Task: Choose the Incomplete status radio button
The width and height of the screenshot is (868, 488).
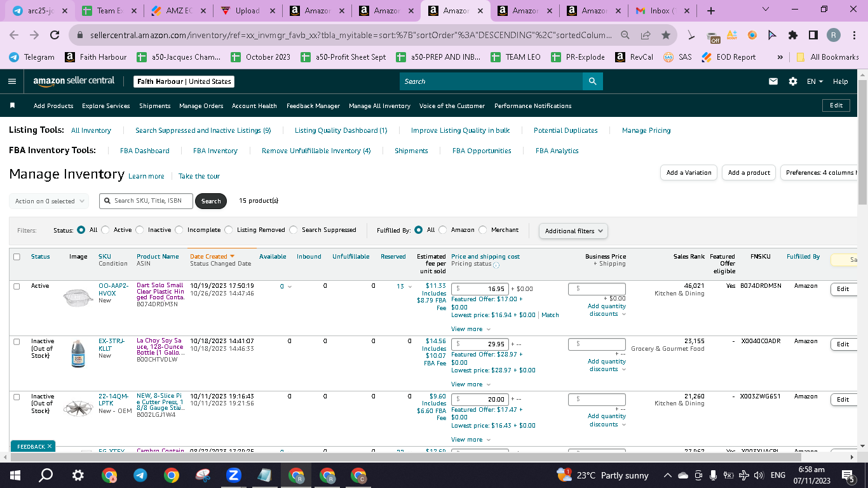Action: pos(179,230)
